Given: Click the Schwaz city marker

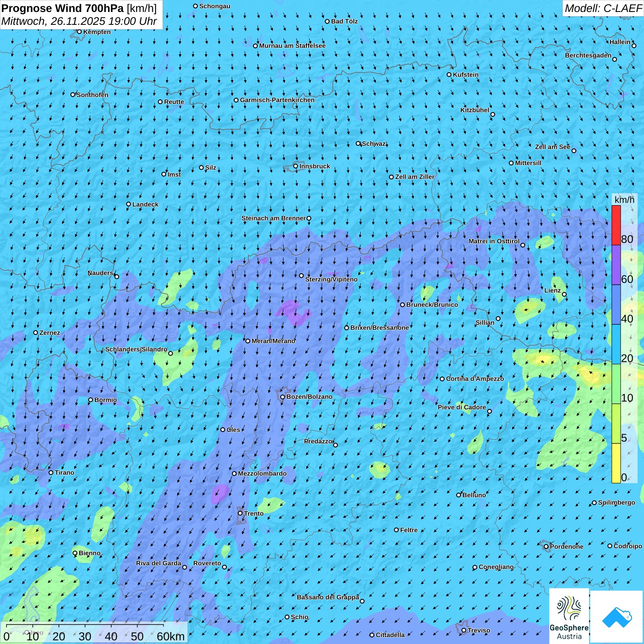Looking at the screenshot, I should pyautogui.click(x=358, y=144).
